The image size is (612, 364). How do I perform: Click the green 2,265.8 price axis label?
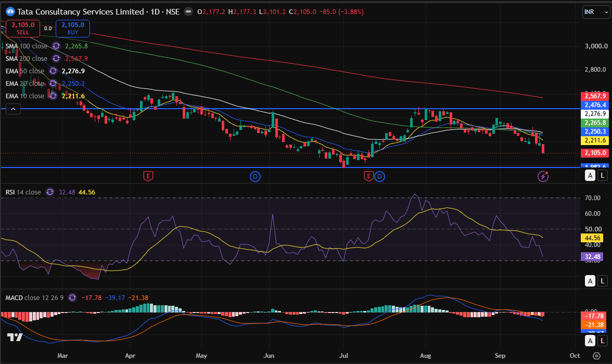(595, 123)
